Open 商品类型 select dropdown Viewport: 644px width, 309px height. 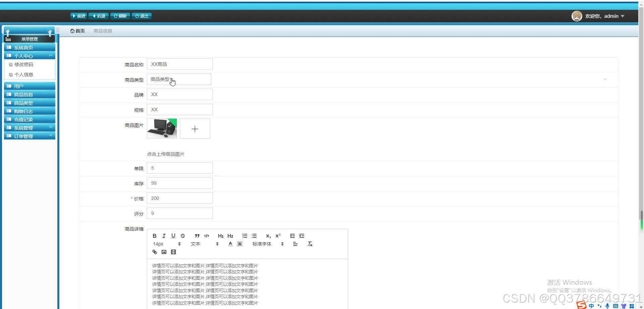click(x=179, y=79)
